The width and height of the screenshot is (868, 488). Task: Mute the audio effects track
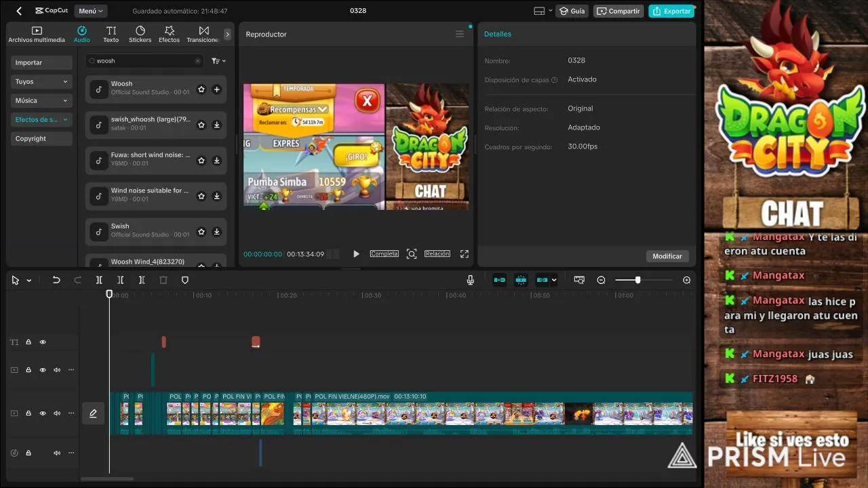(x=57, y=453)
